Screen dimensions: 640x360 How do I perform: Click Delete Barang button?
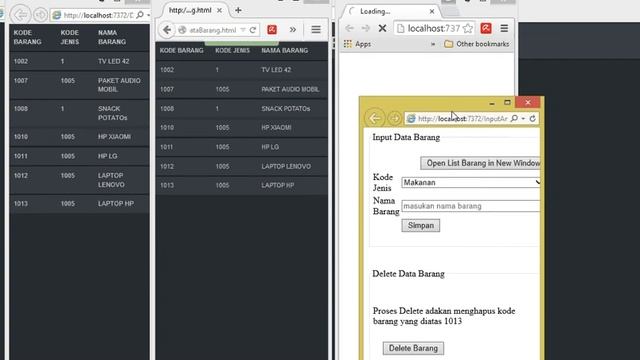coord(413,348)
